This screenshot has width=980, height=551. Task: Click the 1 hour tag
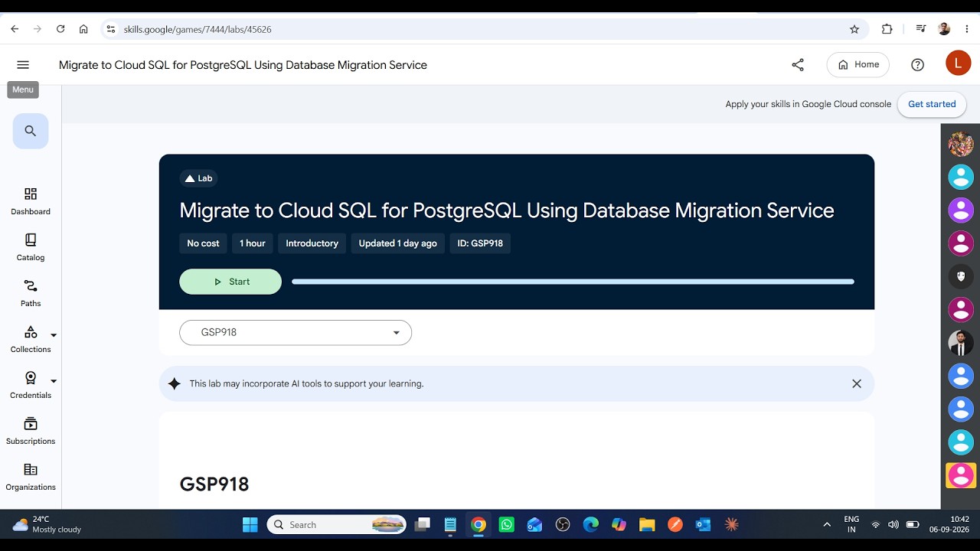pyautogui.click(x=253, y=243)
